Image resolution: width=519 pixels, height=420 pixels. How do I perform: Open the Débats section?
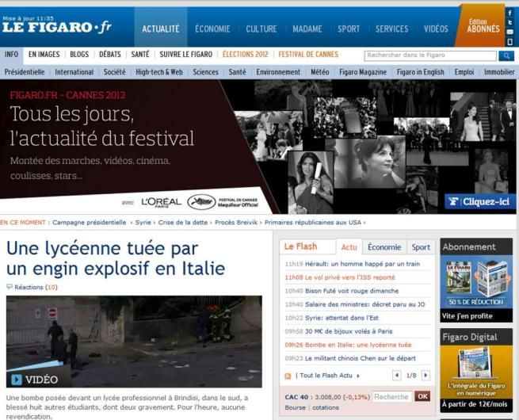110,54
